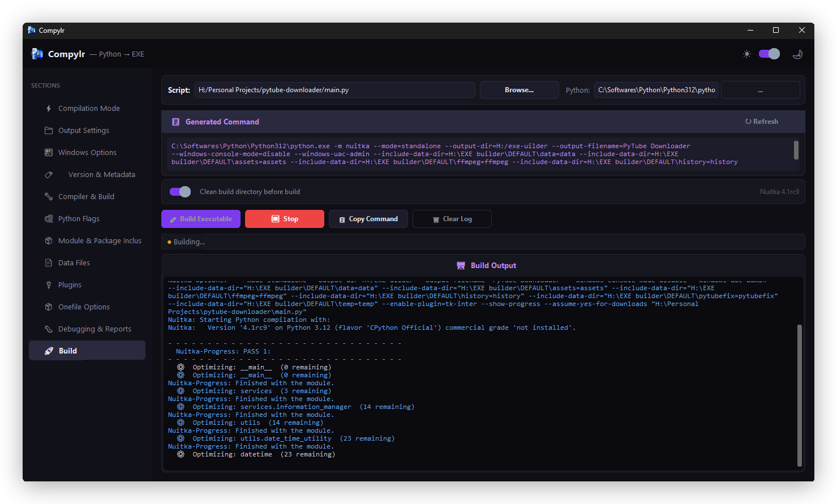Click the lightning bolt icon beside Compilation Mode
Viewport: 837px width, 504px height.
pos(49,108)
